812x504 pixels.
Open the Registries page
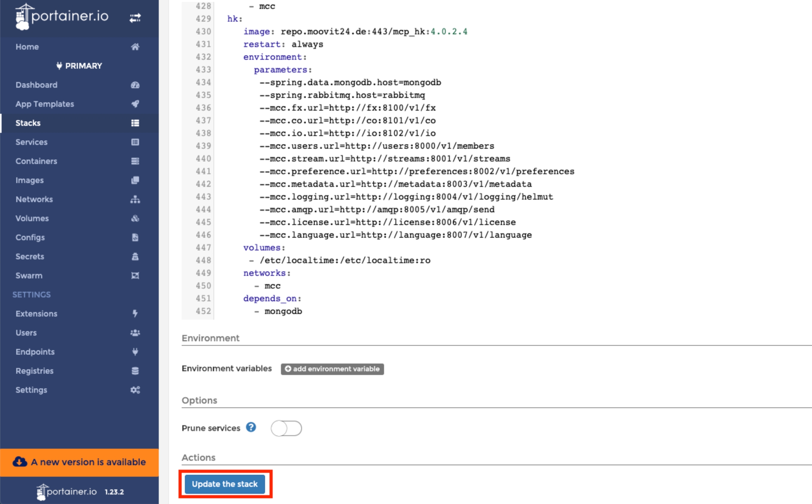tap(35, 371)
